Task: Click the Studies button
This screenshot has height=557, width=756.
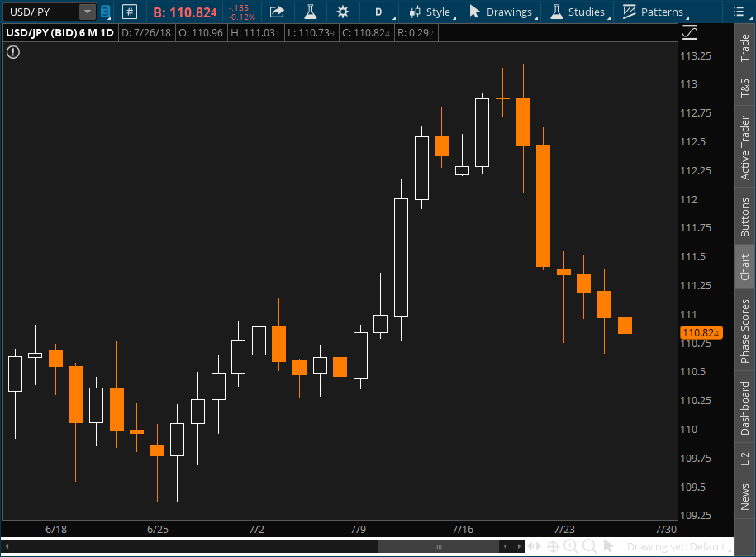Action: 578,12
